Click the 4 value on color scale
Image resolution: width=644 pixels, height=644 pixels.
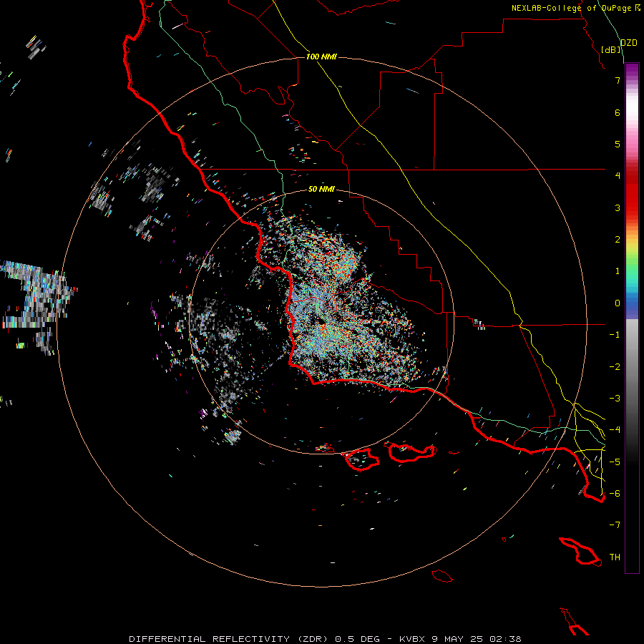coord(618,176)
